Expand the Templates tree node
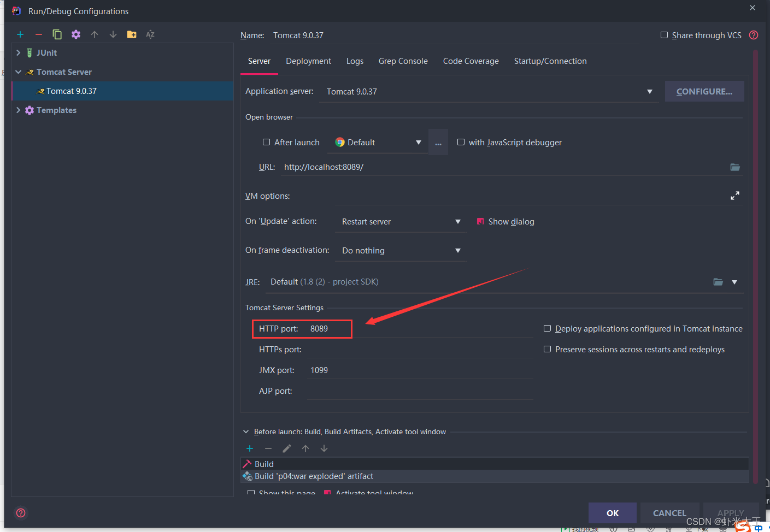The width and height of the screenshot is (770, 532). (x=19, y=110)
